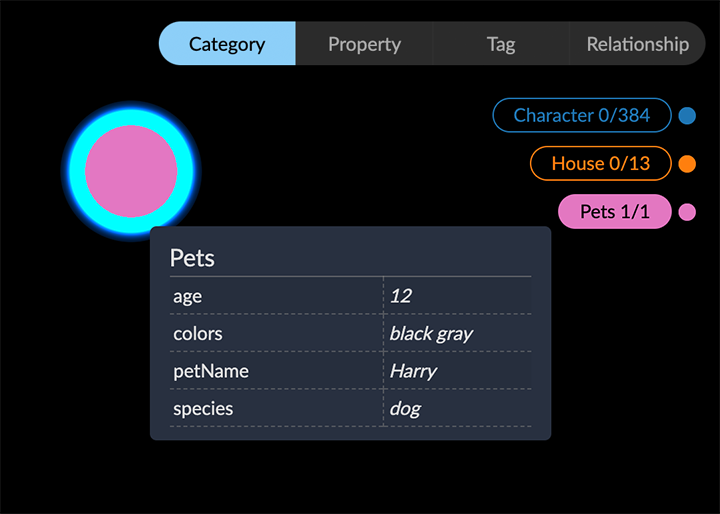Click the colors property name
Image resolution: width=720 pixels, height=514 pixels.
pyautogui.click(x=198, y=333)
